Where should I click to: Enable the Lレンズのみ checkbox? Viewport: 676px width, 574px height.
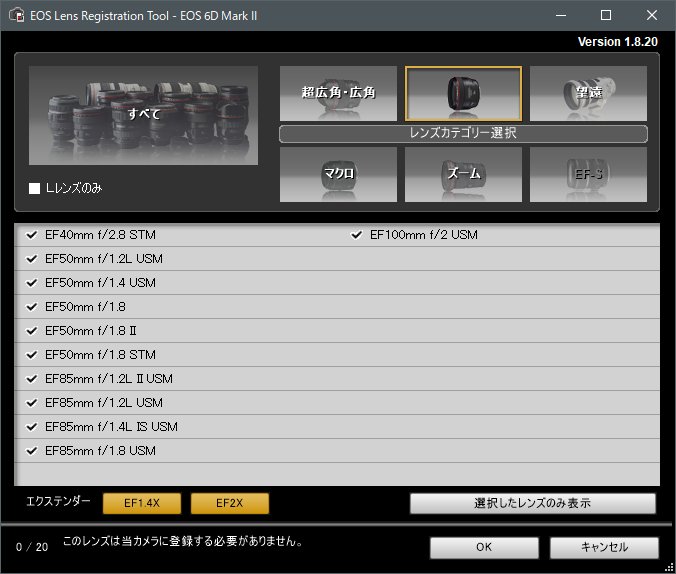tap(34, 188)
